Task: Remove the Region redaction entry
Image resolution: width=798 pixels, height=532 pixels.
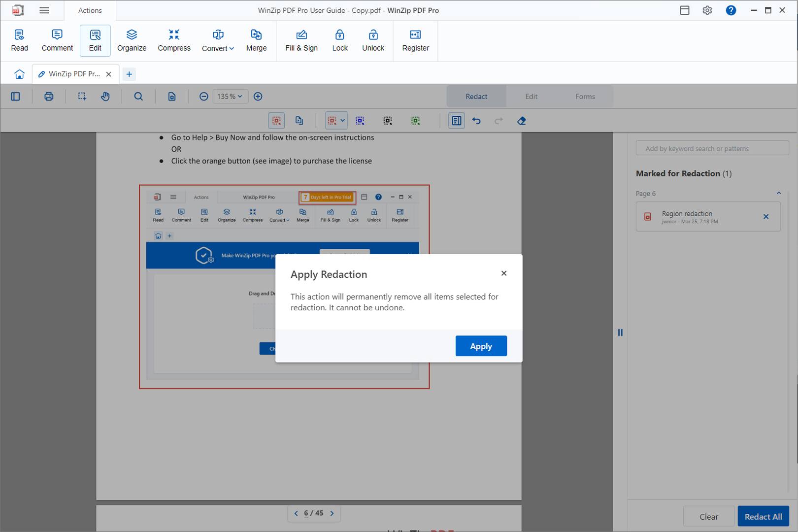Action: (x=766, y=217)
